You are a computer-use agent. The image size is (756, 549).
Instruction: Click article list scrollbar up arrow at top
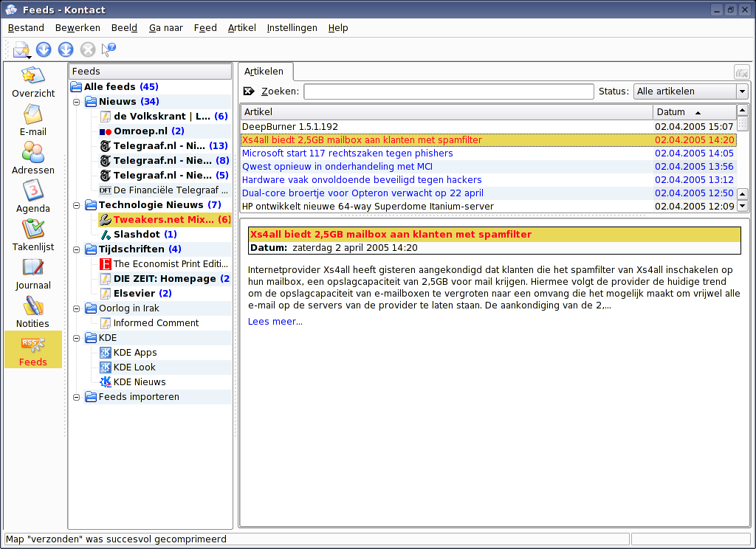[x=743, y=111]
